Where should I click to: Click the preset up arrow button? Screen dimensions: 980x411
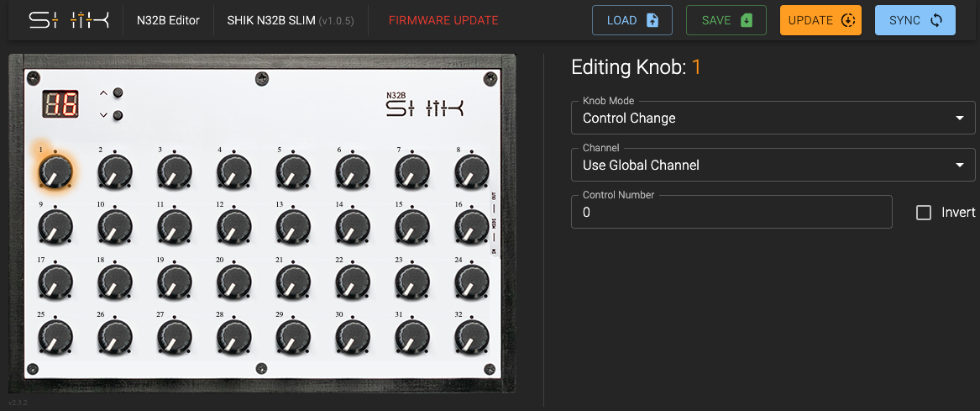click(117, 93)
